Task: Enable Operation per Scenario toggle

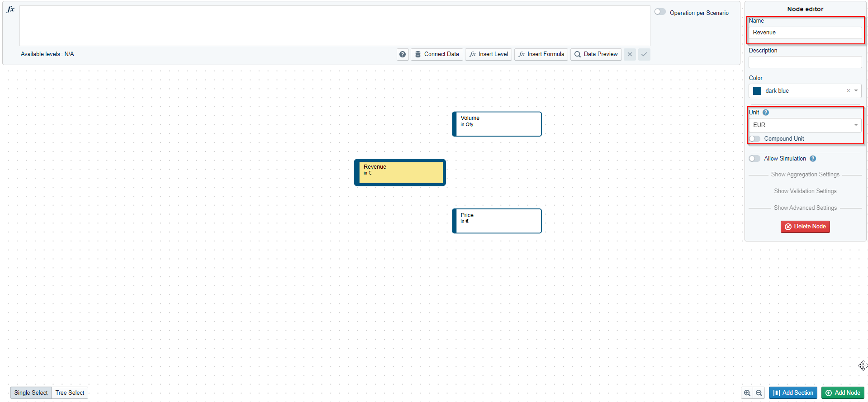Action: pyautogui.click(x=660, y=12)
